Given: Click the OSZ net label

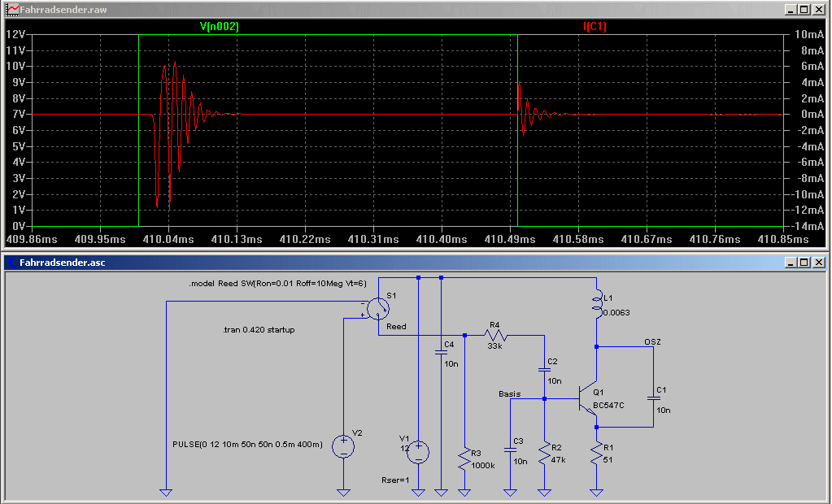Looking at the screenshot, I should [652, 341].
